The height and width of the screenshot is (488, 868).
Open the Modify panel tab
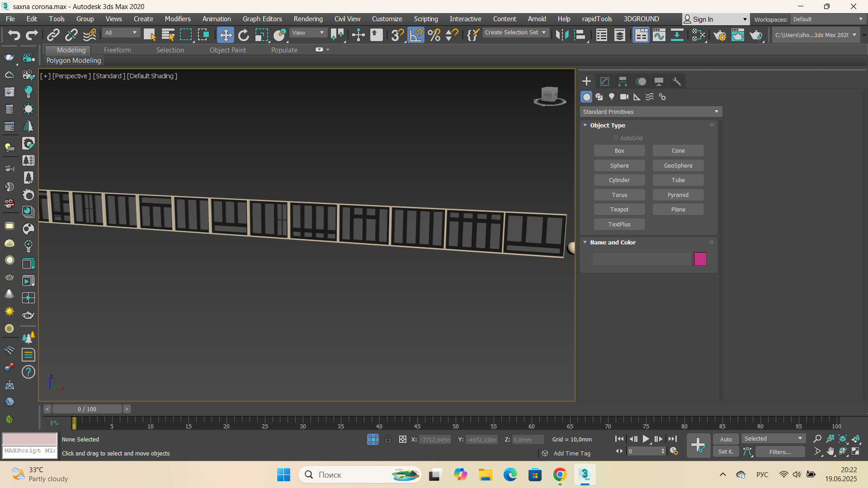(x=604, y=81)
